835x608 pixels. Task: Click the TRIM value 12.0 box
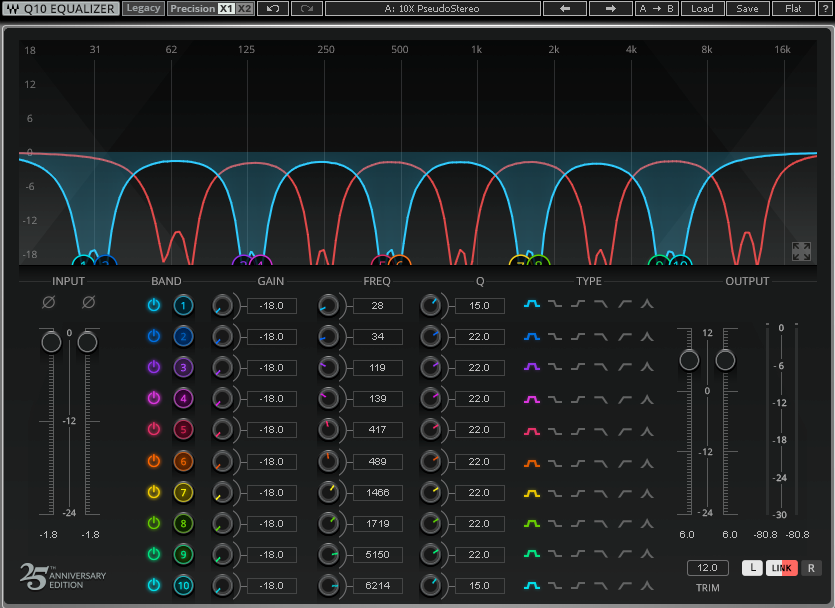click(707, 568)
